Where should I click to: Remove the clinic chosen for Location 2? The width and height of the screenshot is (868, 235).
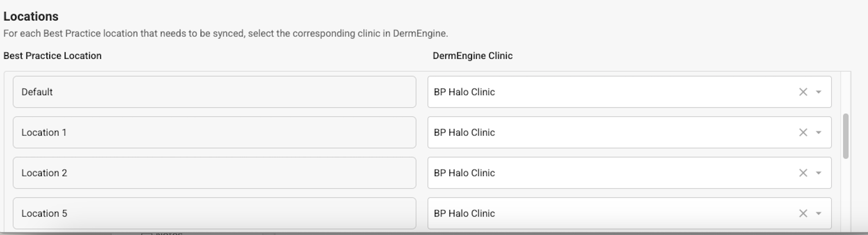803,173
